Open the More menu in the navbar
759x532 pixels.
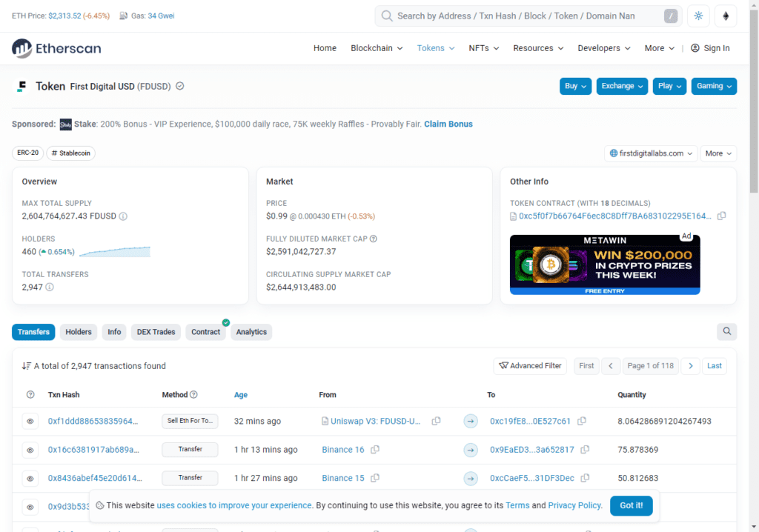coord(659,48)
